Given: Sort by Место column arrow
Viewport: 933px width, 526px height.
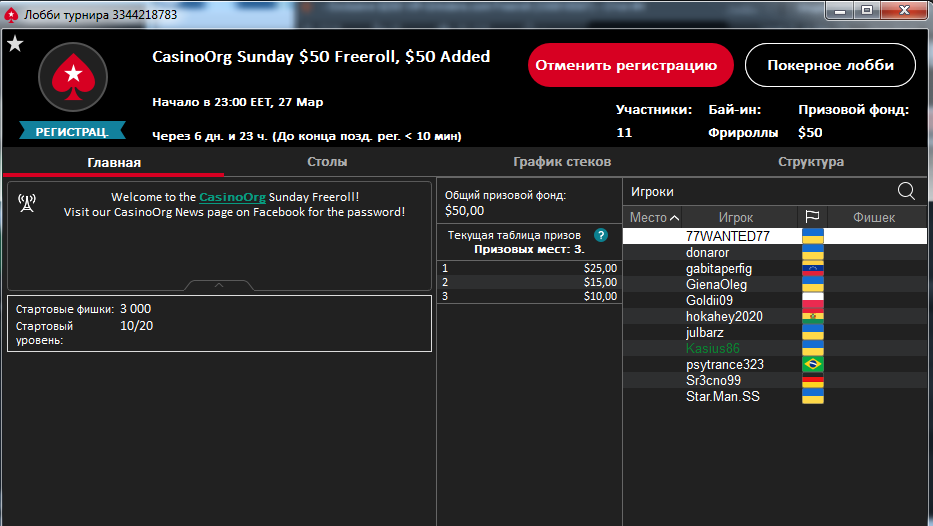Looking at the screenshot, I should click(674, 218).
